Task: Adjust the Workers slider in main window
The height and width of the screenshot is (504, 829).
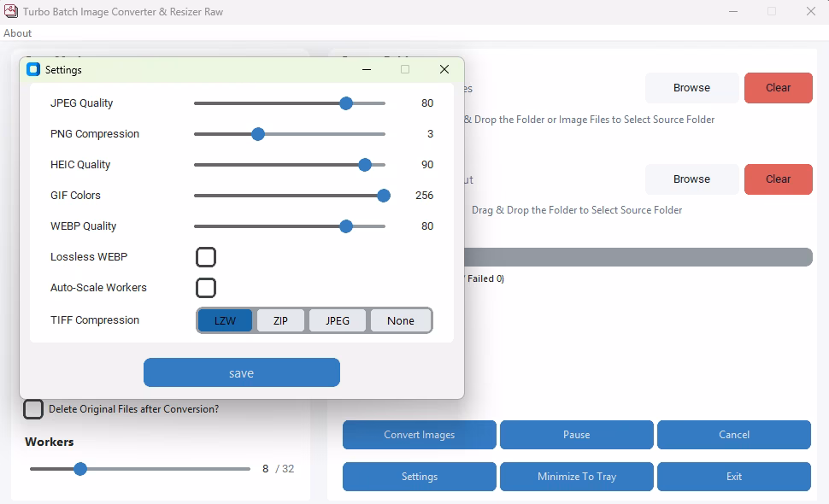Action: click(140, 469)
